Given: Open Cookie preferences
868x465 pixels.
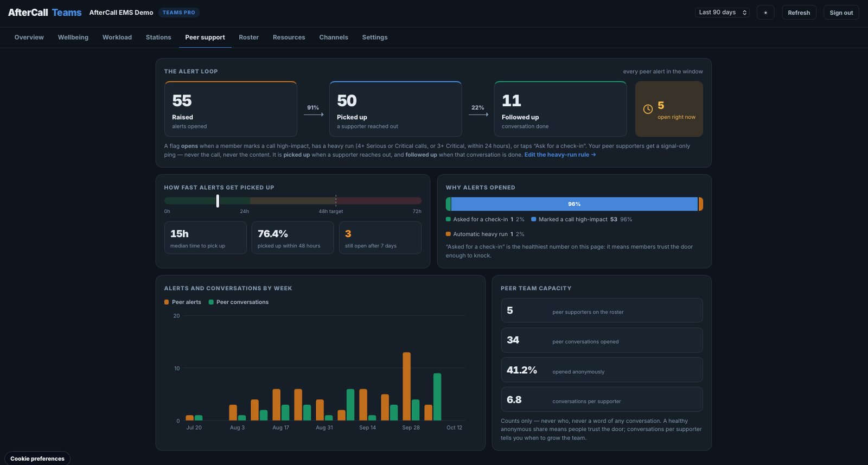Looking at the screenshot, I should click(37, 458).
